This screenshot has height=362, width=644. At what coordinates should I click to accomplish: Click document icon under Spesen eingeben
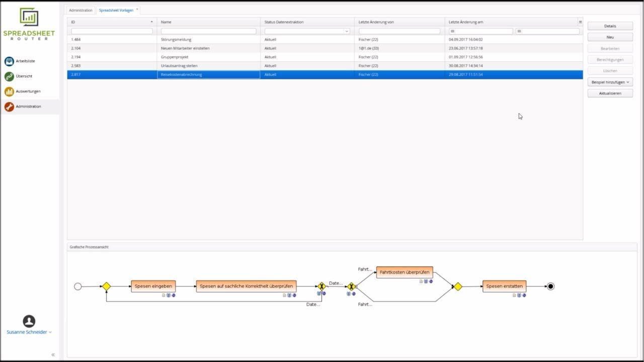pyautogui.click(x=164, y=295)
